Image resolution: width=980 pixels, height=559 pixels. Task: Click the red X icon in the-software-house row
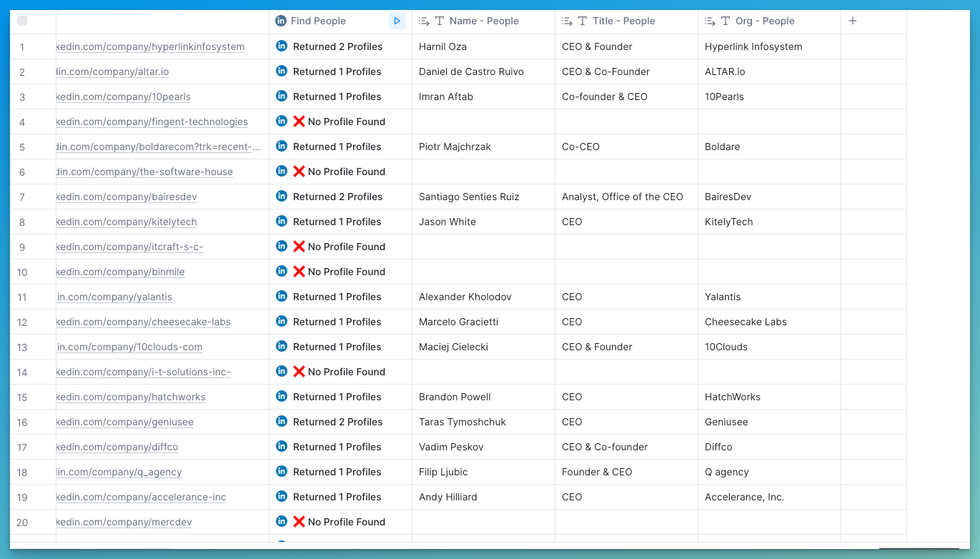pyautogui.click(x=299, y=172)
